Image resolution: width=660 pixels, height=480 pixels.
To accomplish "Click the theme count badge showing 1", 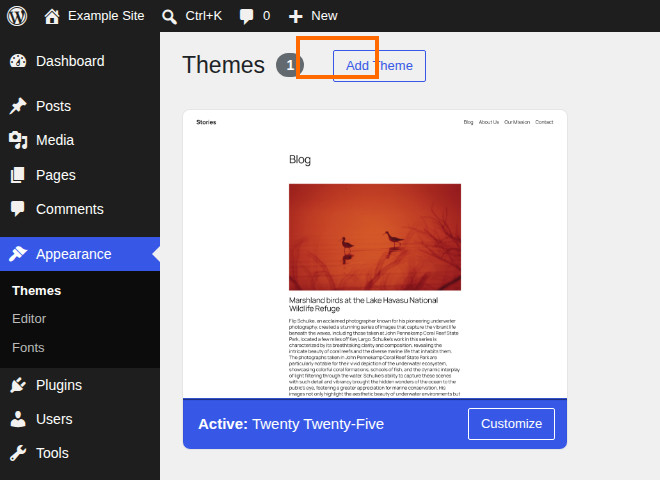I will pyautogui.click(x=290, y=65).
